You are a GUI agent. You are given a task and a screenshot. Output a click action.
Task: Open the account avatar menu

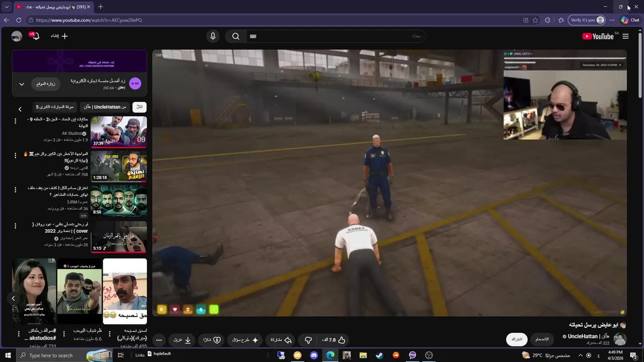17,36
